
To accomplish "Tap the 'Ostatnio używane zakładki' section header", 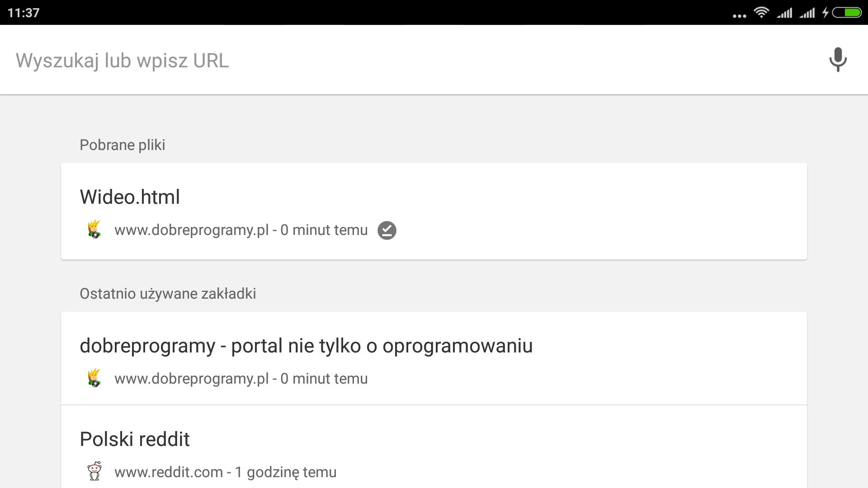I will 168,294.
